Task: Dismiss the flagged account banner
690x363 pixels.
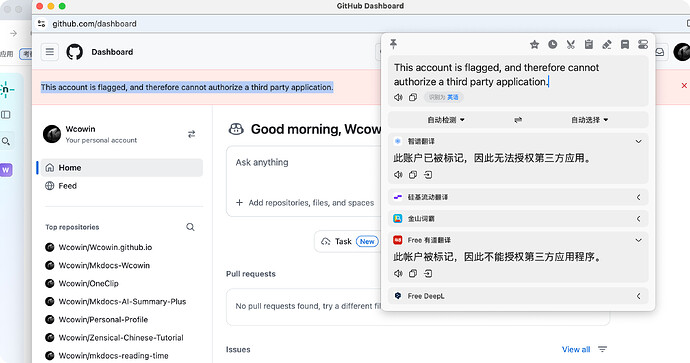Action: [x=684, y=85]
